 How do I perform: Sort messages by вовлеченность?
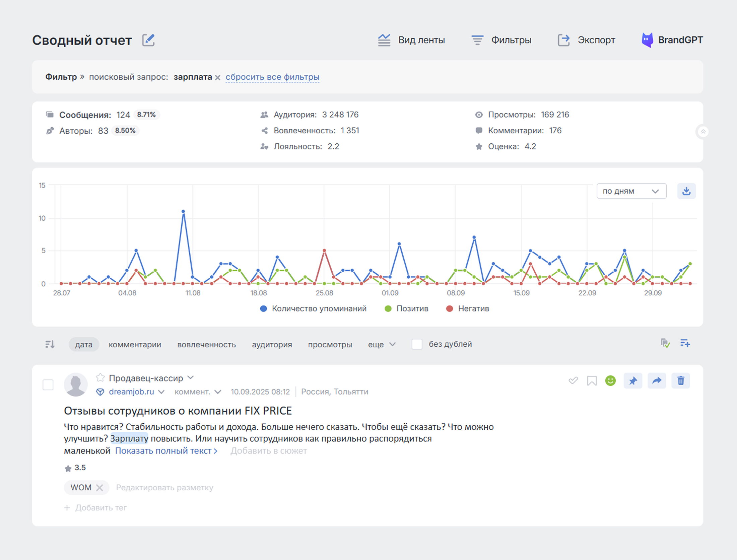(x=206, y=344)
